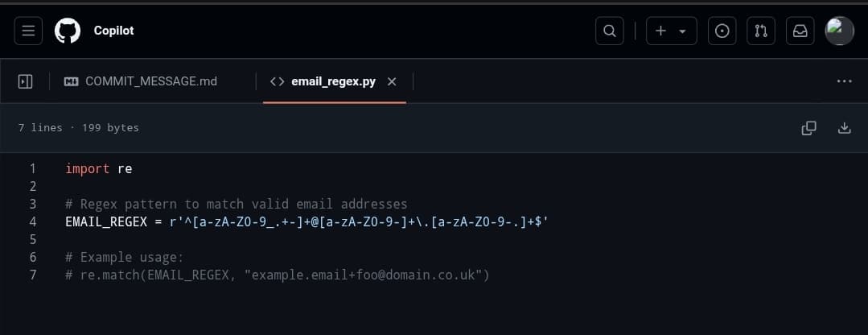Image resolution: width=868 pixels, height=335 pixels.
Task: Click the GitHub logo icon
Action: pyautogui.click(x=68, y=31)
